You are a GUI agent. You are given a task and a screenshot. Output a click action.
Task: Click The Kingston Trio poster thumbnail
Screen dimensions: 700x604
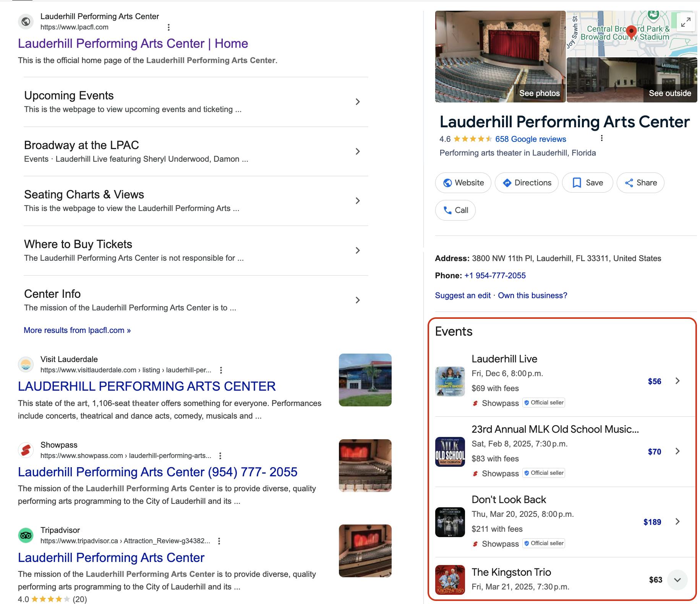pyautogui.click(x=450, y=580)
